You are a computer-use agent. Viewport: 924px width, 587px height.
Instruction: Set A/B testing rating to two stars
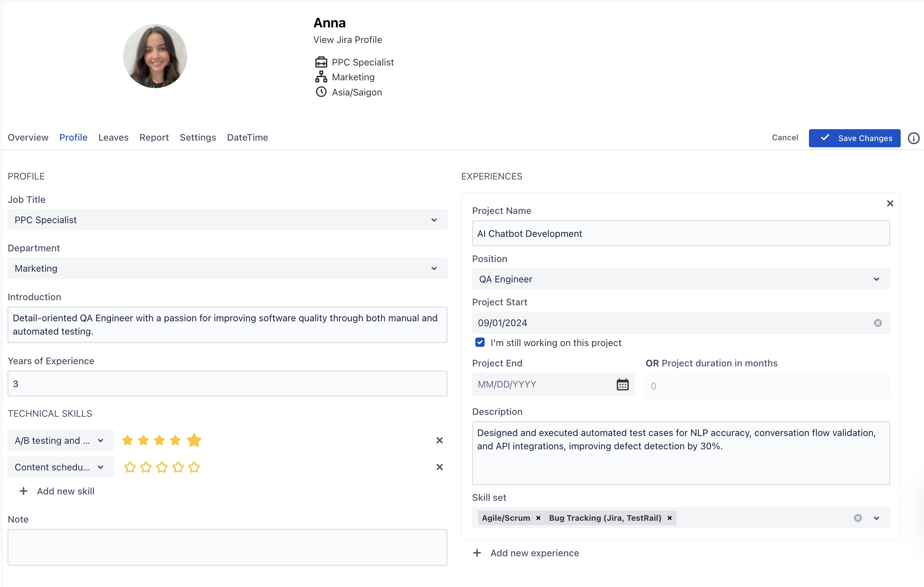click(x=143, y=440)
